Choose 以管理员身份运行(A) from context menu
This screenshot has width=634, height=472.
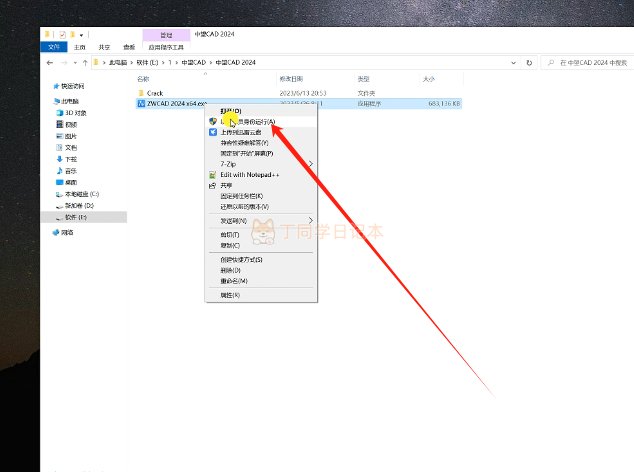click(261, 121)
